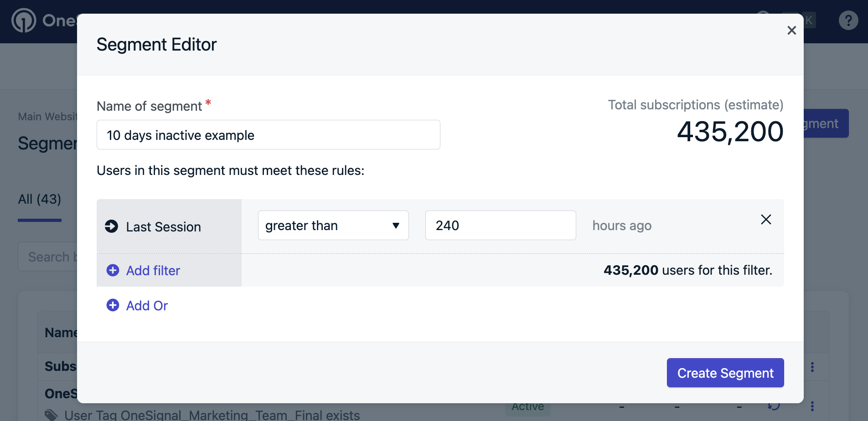
Task: Open the greater than operator dropdown
Action: point(333,225)
